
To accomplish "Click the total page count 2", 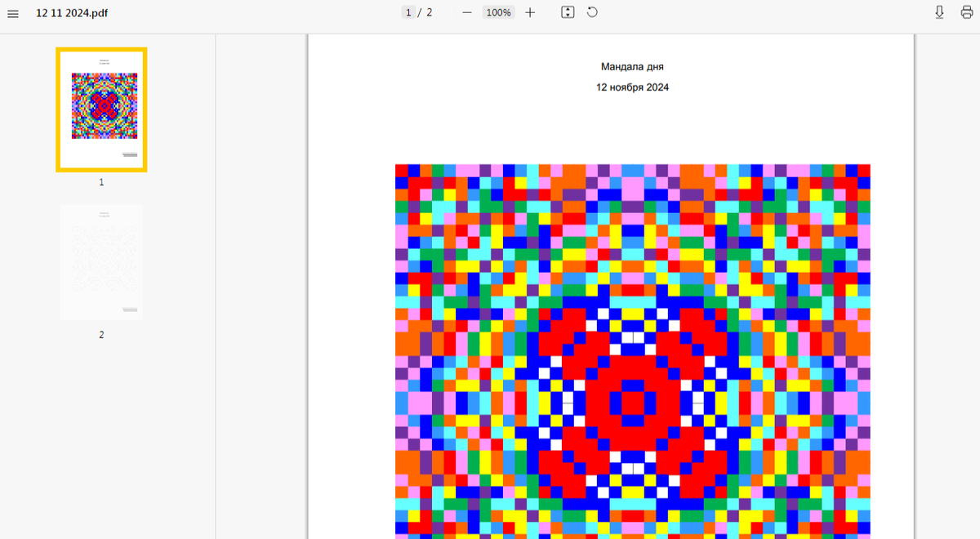I will [x=430, y=12].
